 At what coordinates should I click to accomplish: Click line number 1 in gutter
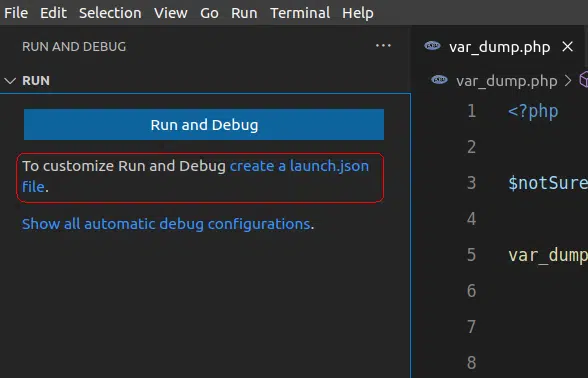(472, 111)
